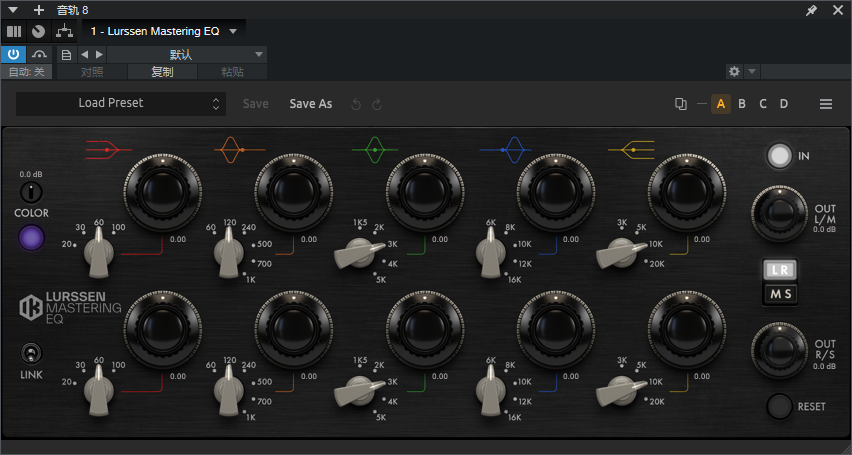Click bottom row yellow band gain knob
The height and width of the screenshot is (455, 852).
(x=687, y=329)
